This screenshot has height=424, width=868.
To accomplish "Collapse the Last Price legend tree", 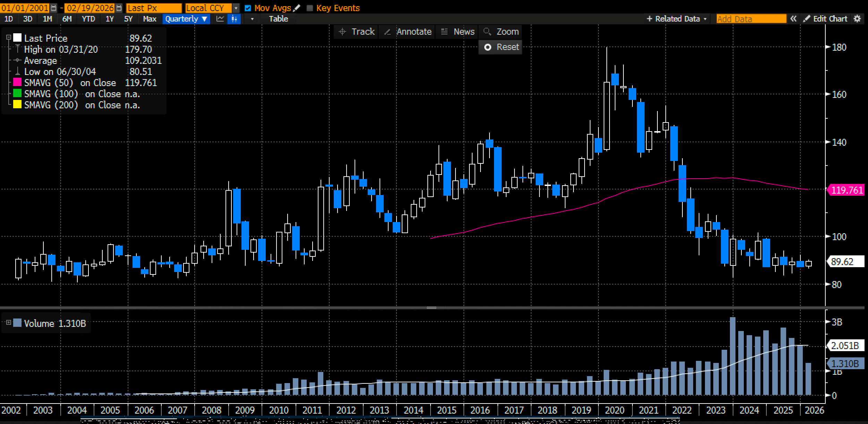I will pos(9,37).
